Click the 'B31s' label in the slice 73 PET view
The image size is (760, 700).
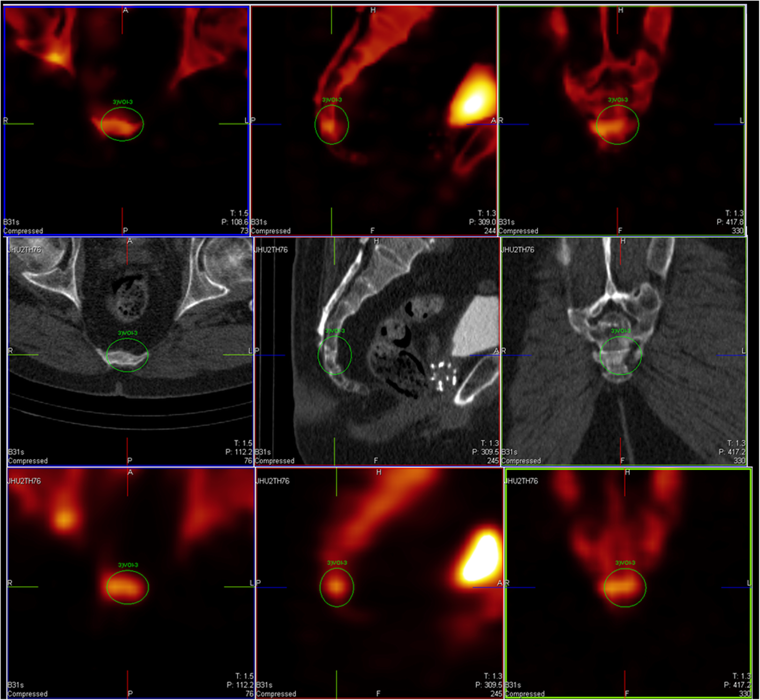click(x=11, y=222)
